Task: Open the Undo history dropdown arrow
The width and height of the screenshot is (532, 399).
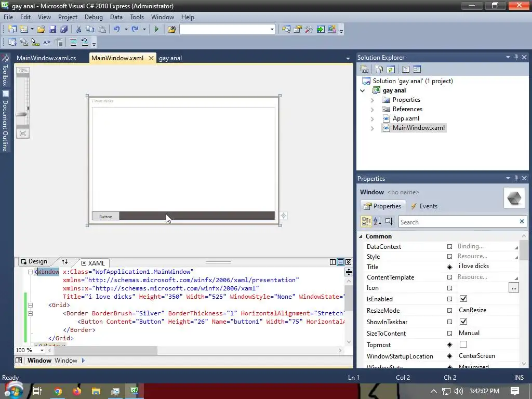Action: (x=126, y=30)
